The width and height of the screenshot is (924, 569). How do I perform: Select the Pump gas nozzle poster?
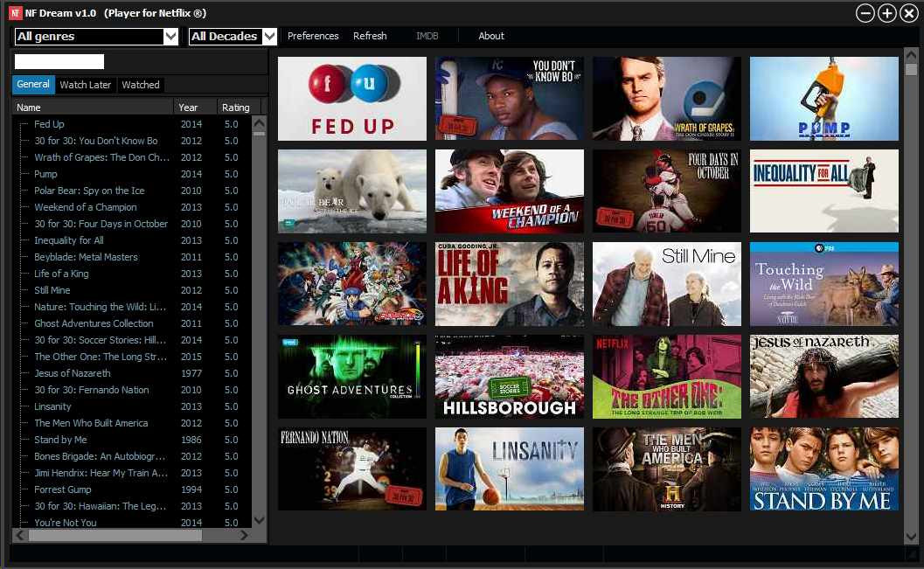tap(823, 99)
